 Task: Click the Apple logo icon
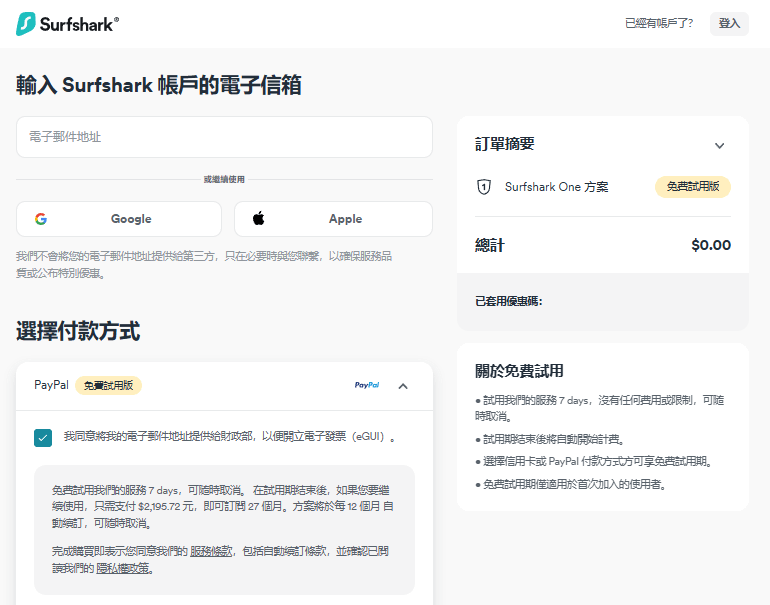click(259, 218)
